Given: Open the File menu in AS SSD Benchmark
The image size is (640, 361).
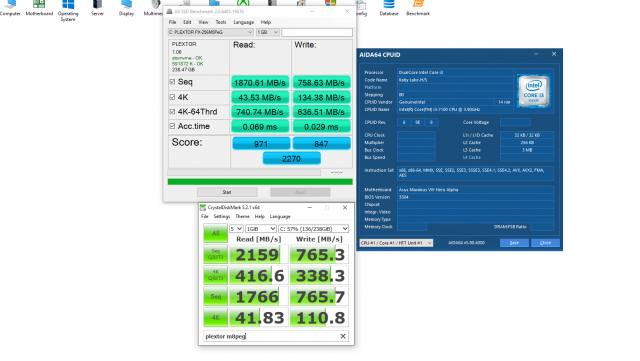Looking at the screenshot, I should (173, 22).
